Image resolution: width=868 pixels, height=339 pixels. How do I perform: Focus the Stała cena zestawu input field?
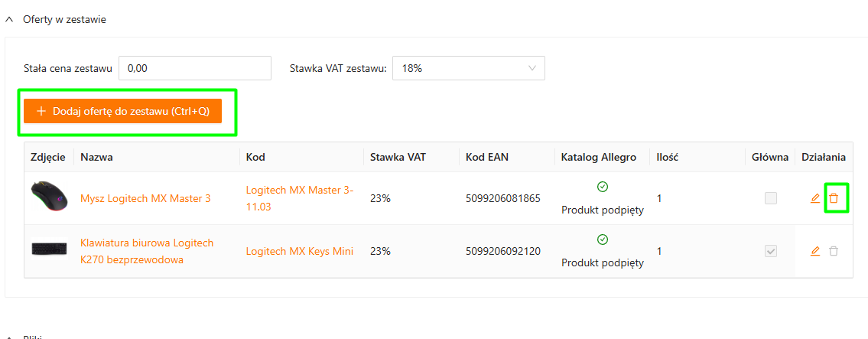[195, 68]
